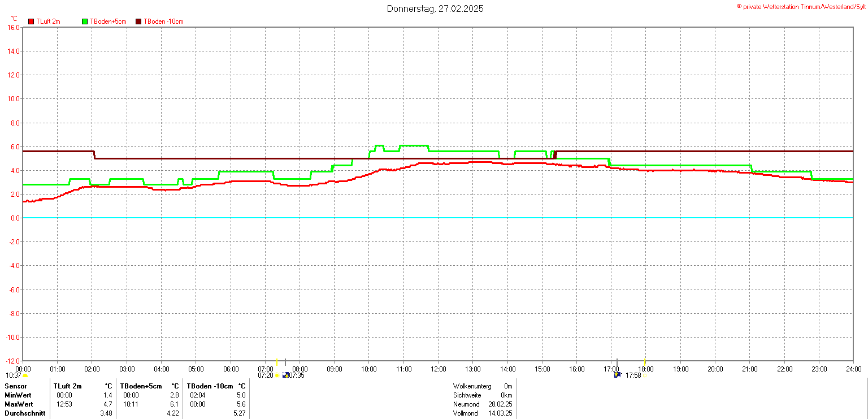Click the sunset icon right of 17:58
The height and width of the screenshot is (419, 868).
pos(644,375)
